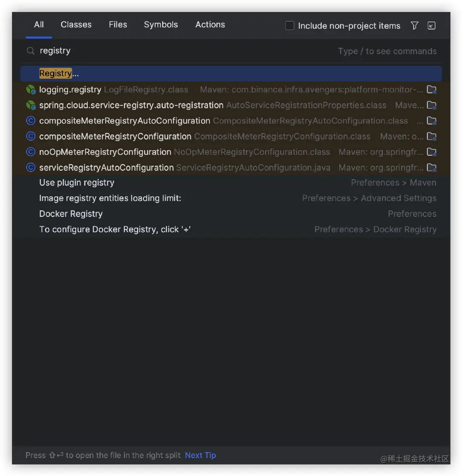Switch to the Files tab
Viewport: 462px width, 476px height.
(x=118, y=24)
